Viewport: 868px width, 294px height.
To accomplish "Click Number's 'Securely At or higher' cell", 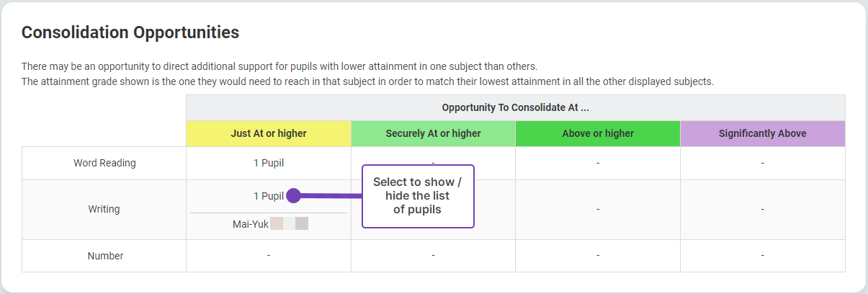I will click(x=433, y=256).
